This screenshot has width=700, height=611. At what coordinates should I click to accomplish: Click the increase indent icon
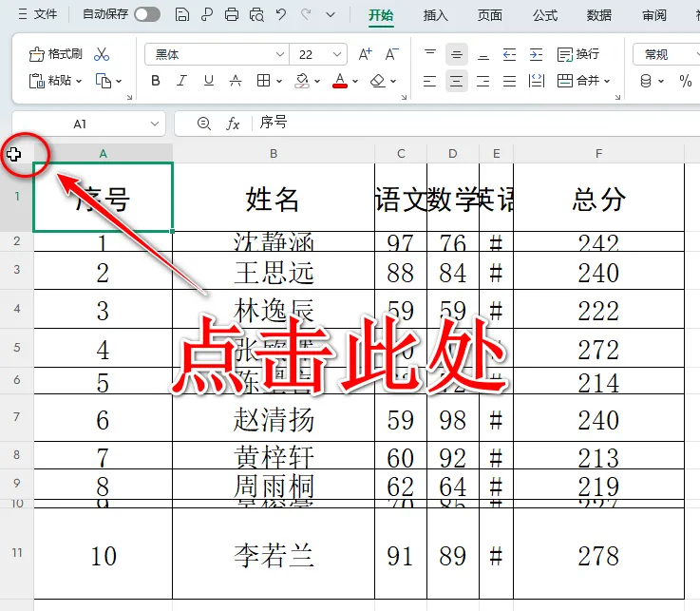[536, 54]
